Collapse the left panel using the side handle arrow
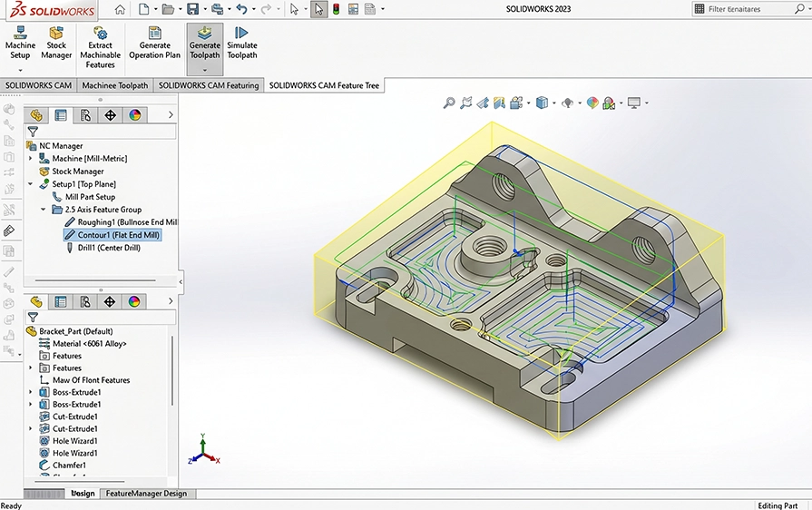 181,282
